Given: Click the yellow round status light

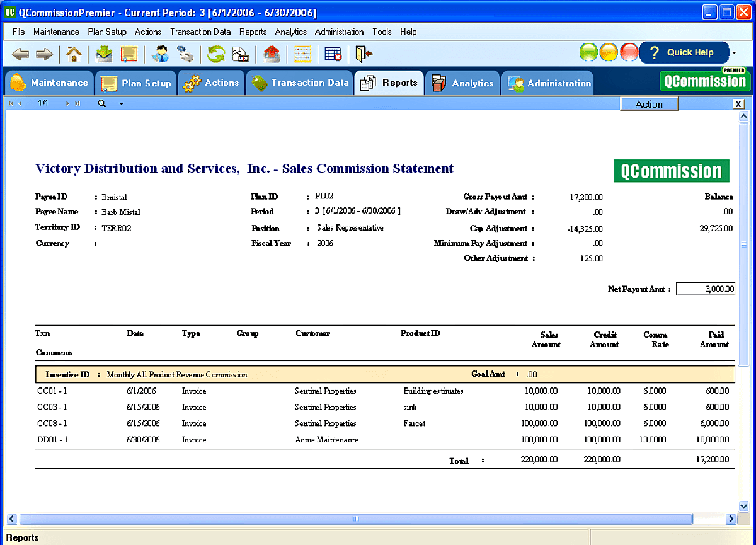Looking at the screenshot, I should point(609,53).
